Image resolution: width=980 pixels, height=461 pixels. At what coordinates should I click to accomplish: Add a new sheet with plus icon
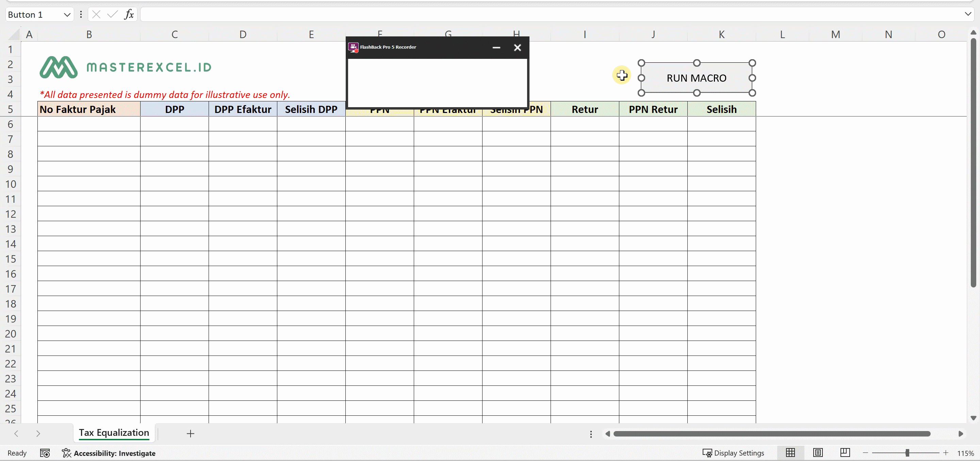pyautogui.click(x=191, y=433)
